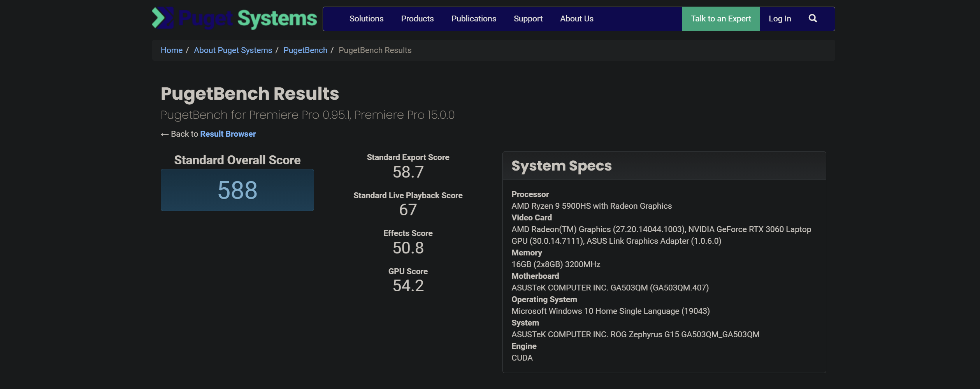Click the Memory label
Viewport: 980px width, 389px height.
[x=527, y=253]
